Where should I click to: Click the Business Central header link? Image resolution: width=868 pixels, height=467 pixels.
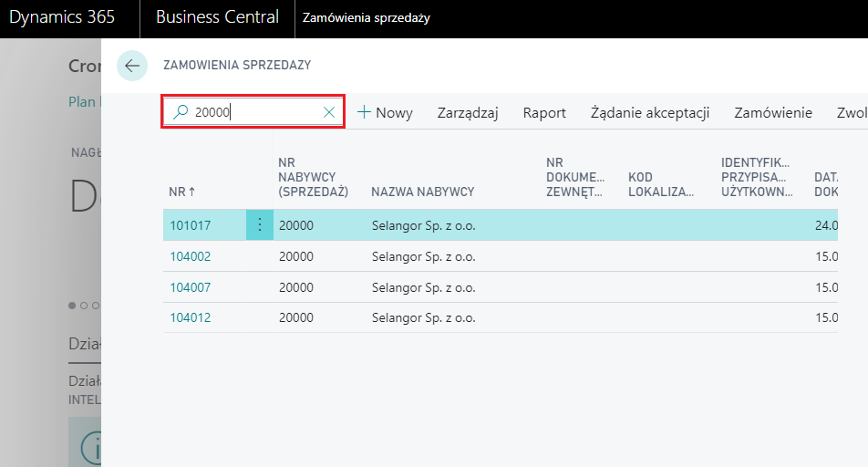[x=217, y=17]
